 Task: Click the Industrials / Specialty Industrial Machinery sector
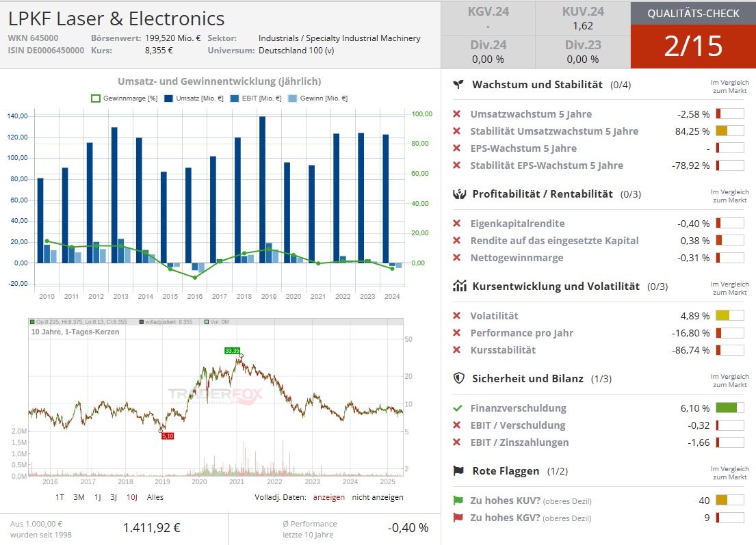pos(339,38)
